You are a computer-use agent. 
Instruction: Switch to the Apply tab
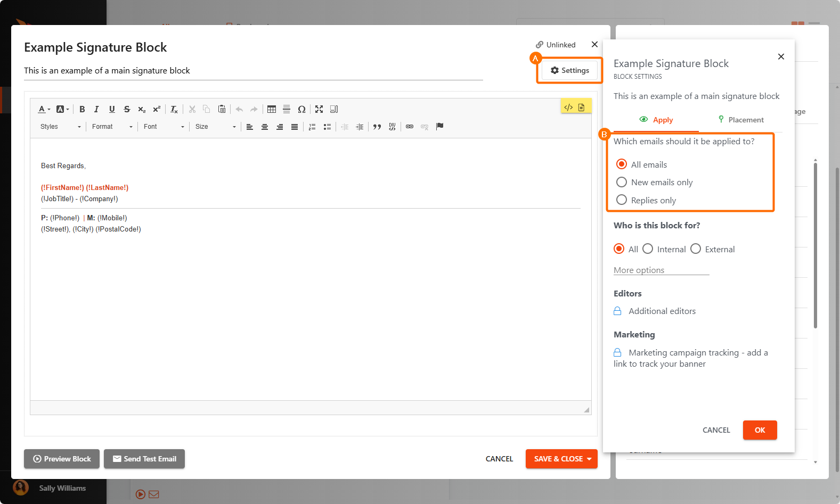(656, 120)
